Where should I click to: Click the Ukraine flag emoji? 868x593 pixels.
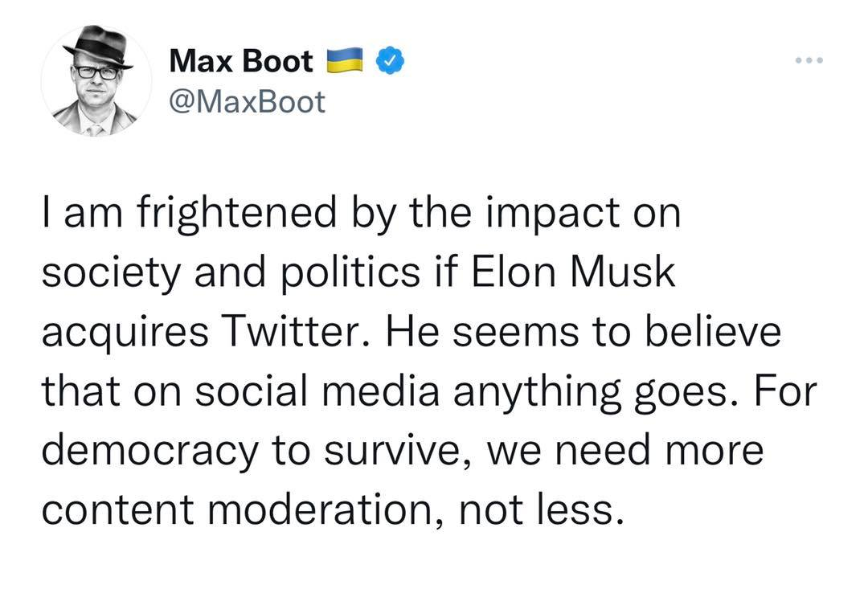(x=343, y=62)
